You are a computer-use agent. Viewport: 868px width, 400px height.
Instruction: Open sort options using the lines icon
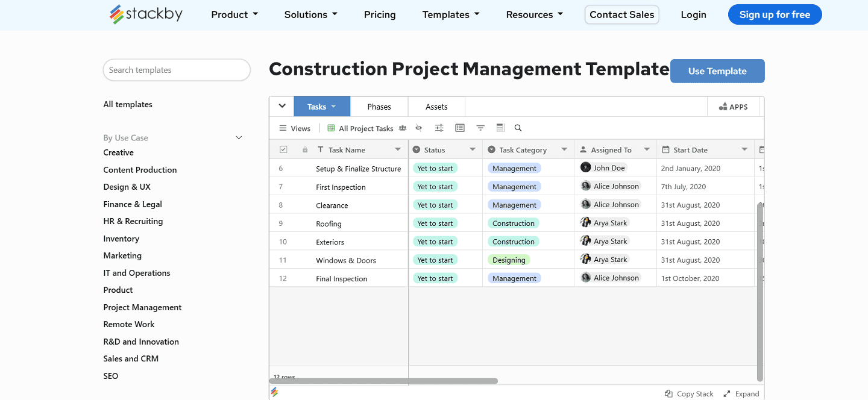480,128
